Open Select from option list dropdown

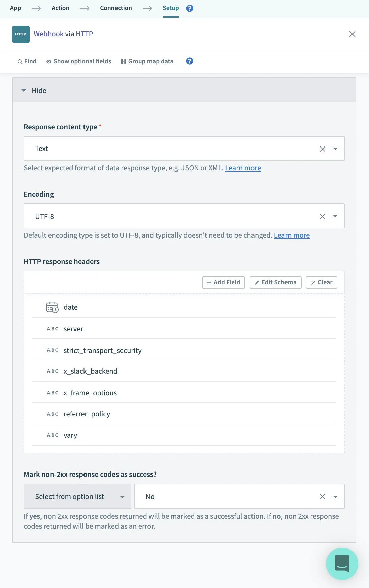[x=77, y=496]
